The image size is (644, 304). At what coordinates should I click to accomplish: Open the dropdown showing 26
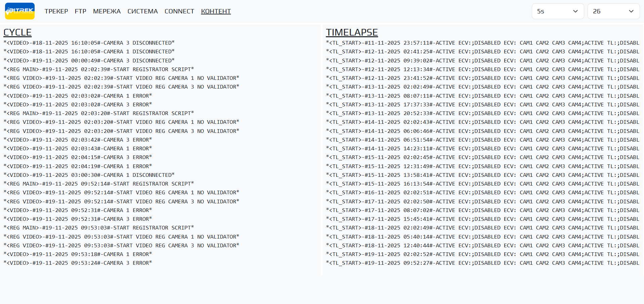click(613, 11)
